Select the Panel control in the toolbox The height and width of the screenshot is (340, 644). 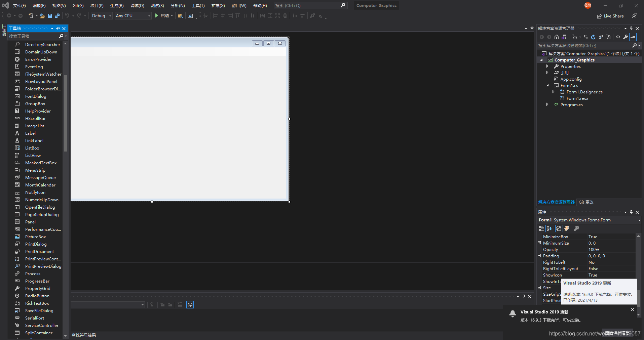coord(30,222)
